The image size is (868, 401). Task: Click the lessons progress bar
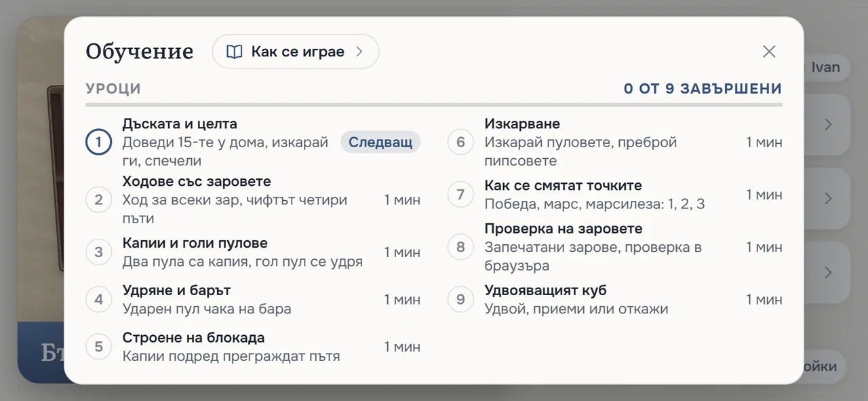pyautogui.click(x=434, y=105)
